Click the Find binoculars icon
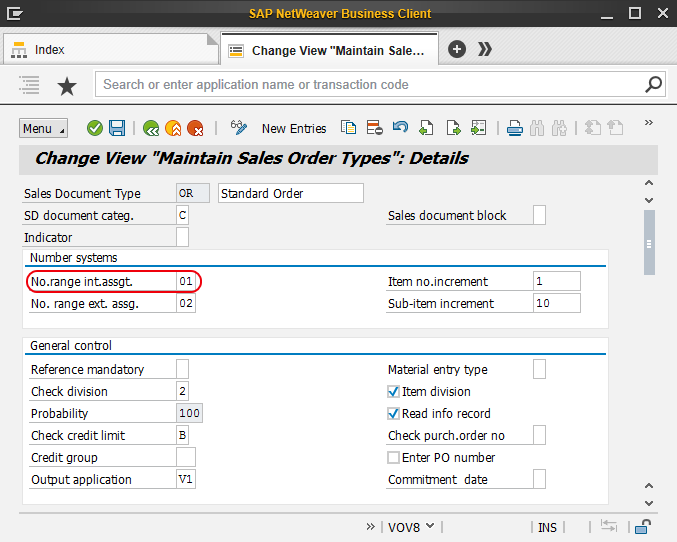 [x=537, y=128]
